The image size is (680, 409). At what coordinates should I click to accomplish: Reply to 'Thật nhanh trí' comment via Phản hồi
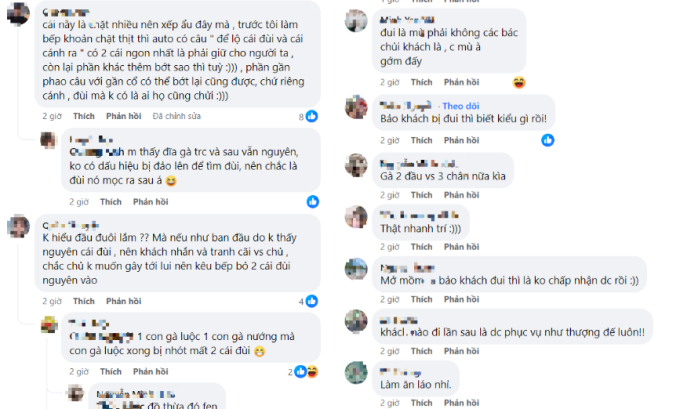(x=461, y=247)
